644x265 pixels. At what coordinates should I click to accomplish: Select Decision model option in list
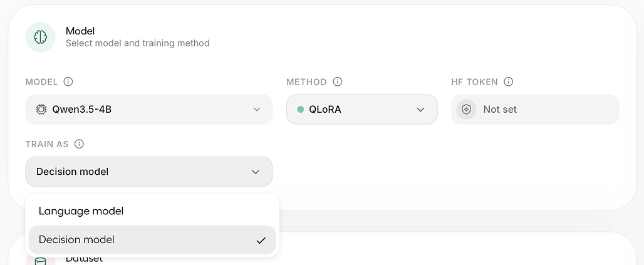tap(152, 239)
